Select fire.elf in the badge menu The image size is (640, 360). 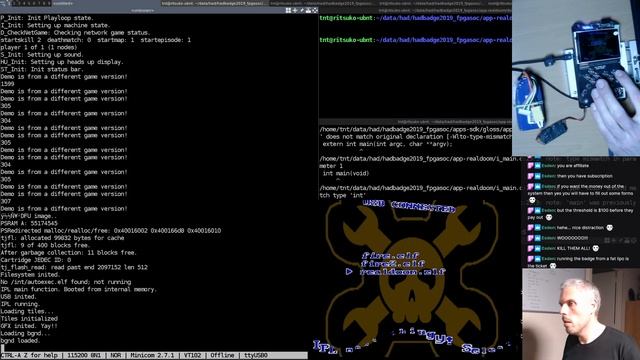(x=391, y=256)
